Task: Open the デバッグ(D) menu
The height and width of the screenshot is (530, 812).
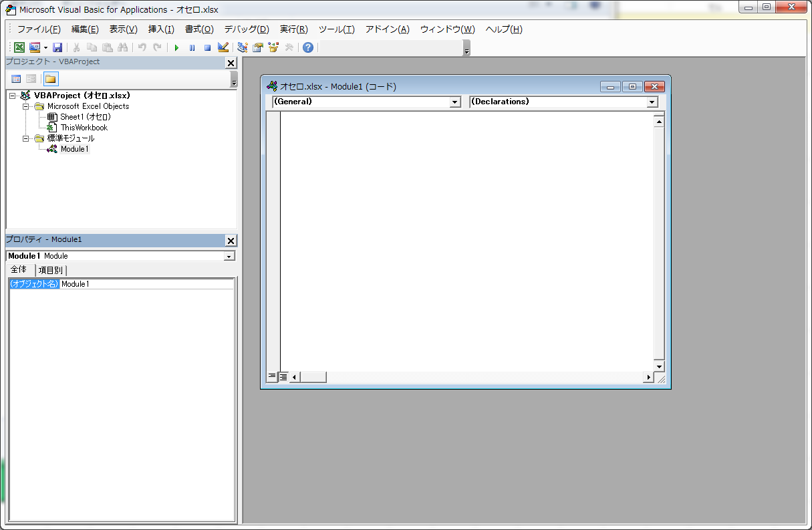Action: (x=247, y=29)
